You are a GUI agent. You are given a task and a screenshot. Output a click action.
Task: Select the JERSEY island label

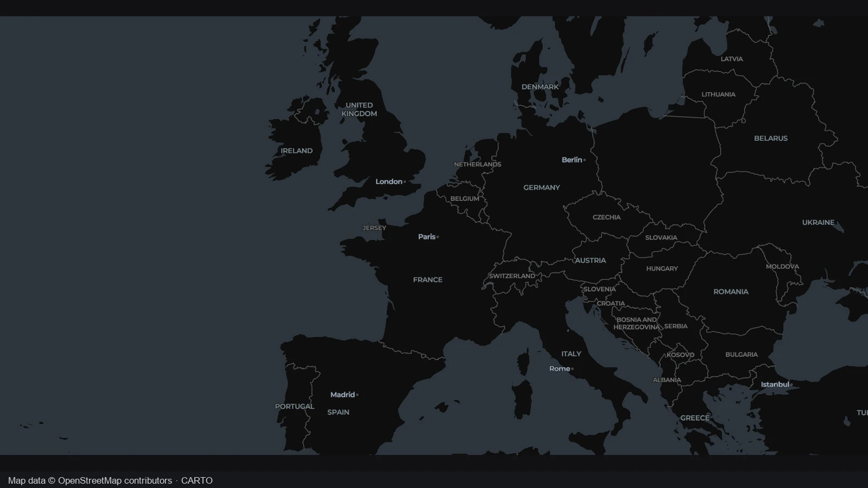coord(374,228)
